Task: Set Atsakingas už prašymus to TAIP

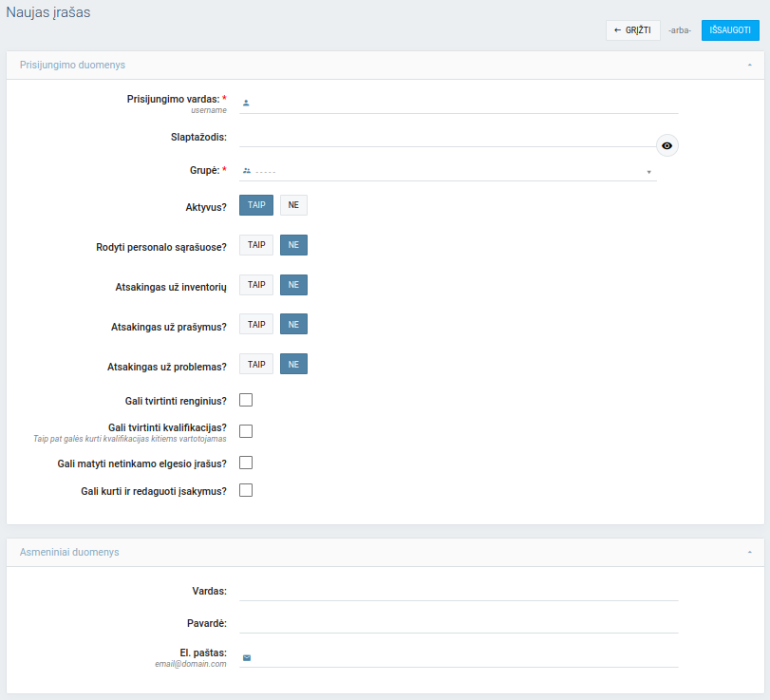Action: coord(256,325)
